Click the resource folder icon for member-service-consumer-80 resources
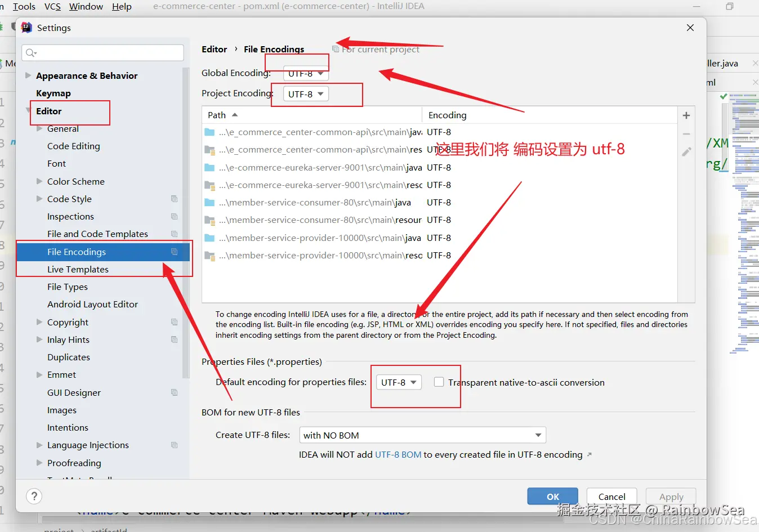759x532 pixels. pyautogui.click(x=209, y=220)
